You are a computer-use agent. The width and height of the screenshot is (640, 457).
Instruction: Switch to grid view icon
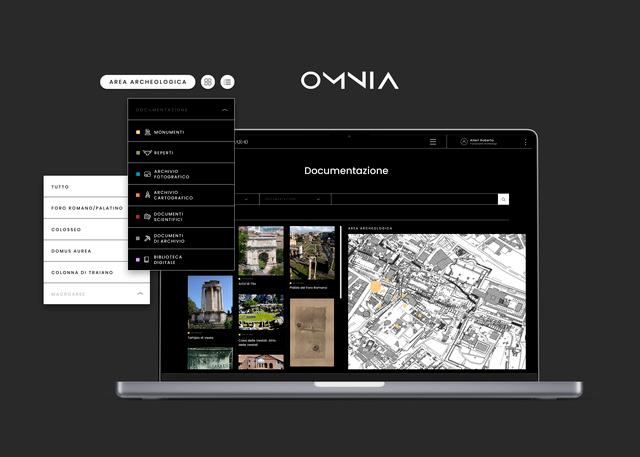click(x=208, y=82)
